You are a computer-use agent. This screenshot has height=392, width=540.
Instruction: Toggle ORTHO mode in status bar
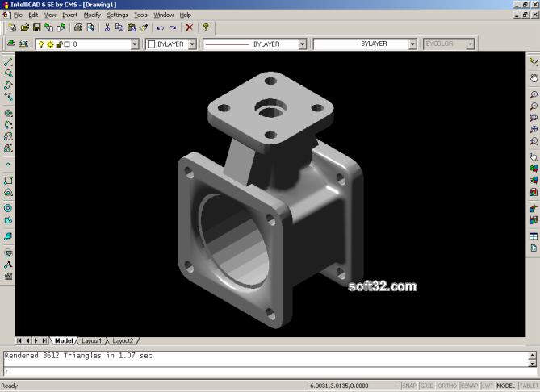pos(447,386)
